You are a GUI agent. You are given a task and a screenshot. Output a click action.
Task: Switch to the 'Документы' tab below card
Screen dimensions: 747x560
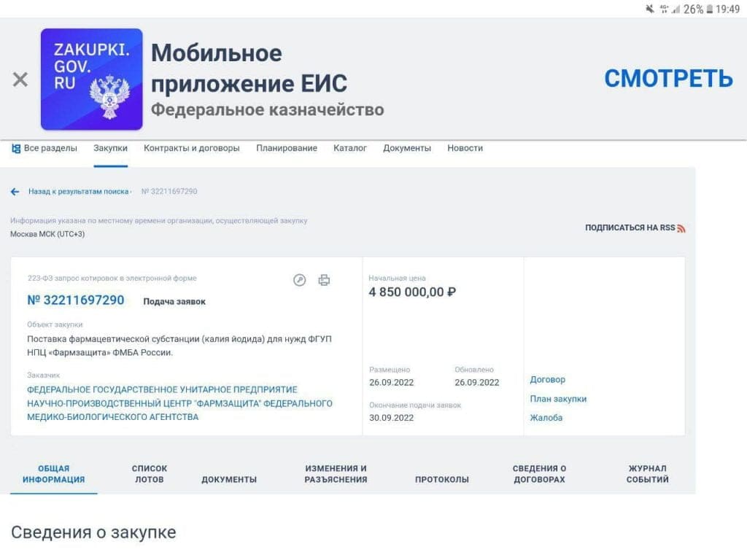tap(229, 479)
